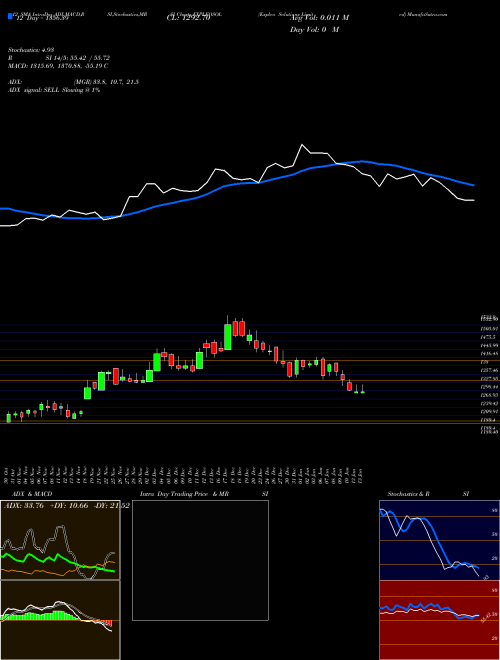
Task: Click the tallest green candlestick at the price peak
Action: pyautogui.click(x=228, y=337)
